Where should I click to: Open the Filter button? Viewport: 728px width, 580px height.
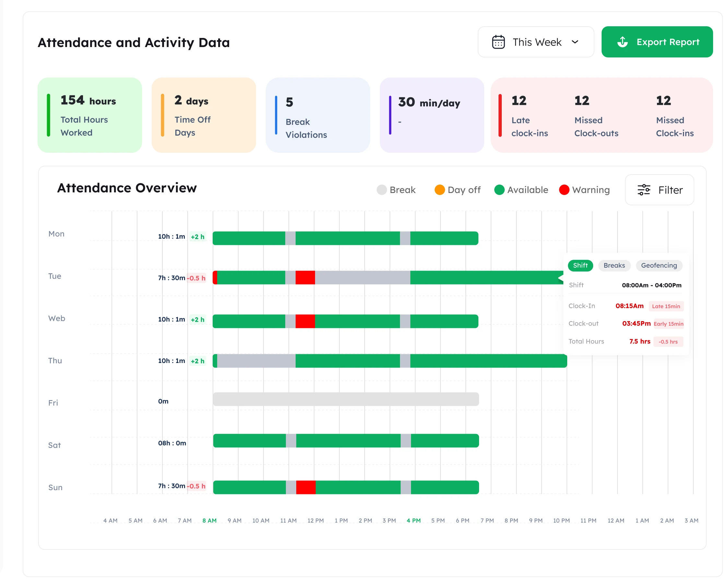660,190
